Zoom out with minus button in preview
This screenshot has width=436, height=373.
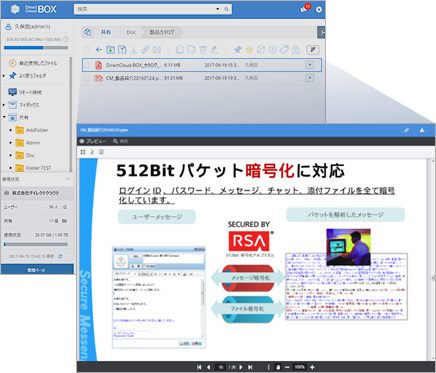(287, 367)
